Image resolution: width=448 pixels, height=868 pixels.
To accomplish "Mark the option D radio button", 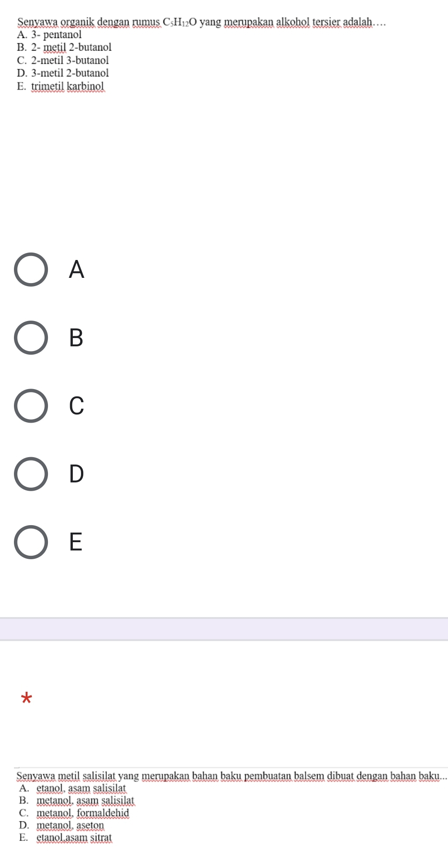I will [x=31, y=474].
